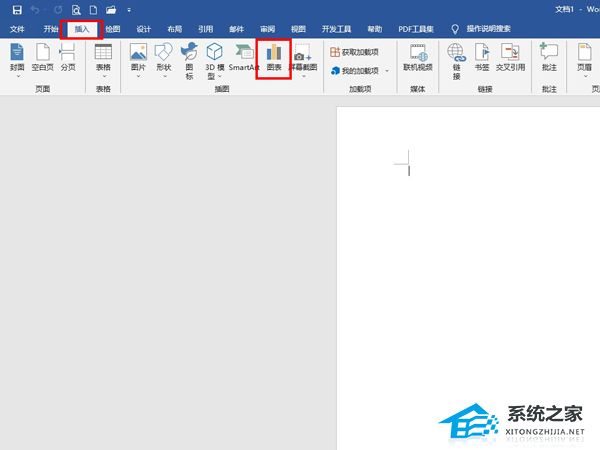The height and width of the screenshot is (450, 600).
Task: Switch to the 帮助 tab
Action: [375, 29]
